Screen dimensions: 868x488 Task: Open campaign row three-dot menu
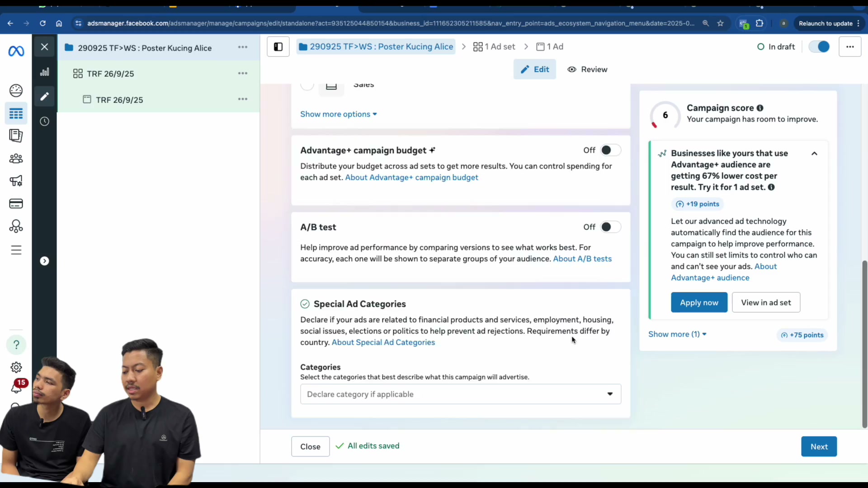click(x=243, y=47)
